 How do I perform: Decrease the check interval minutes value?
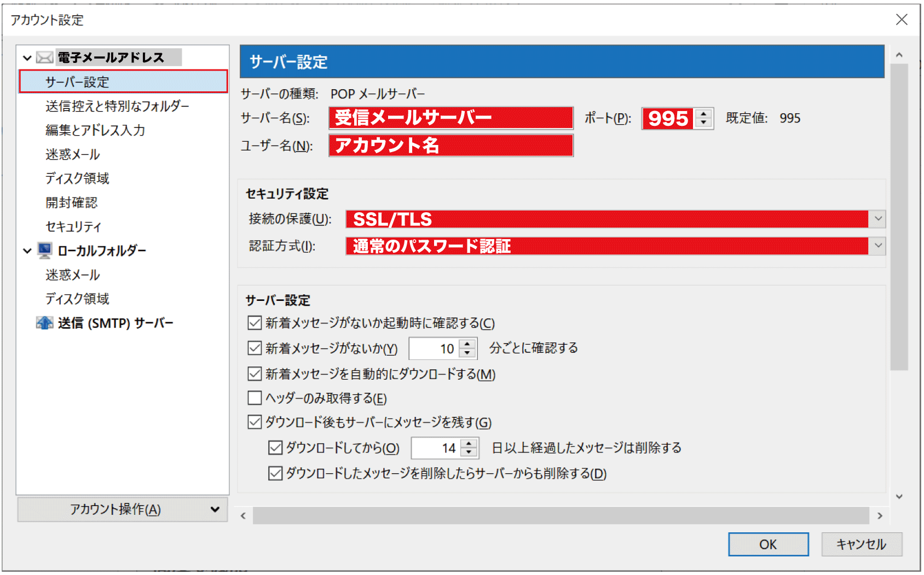pyautogui.click(x=467, y=353)
